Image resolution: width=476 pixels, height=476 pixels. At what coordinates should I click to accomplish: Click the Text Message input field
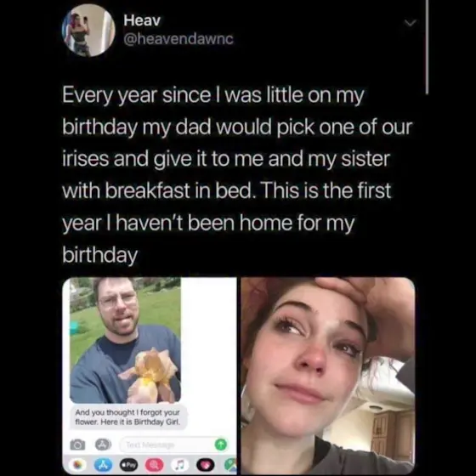pyautogui.click(x=168, y=445)
